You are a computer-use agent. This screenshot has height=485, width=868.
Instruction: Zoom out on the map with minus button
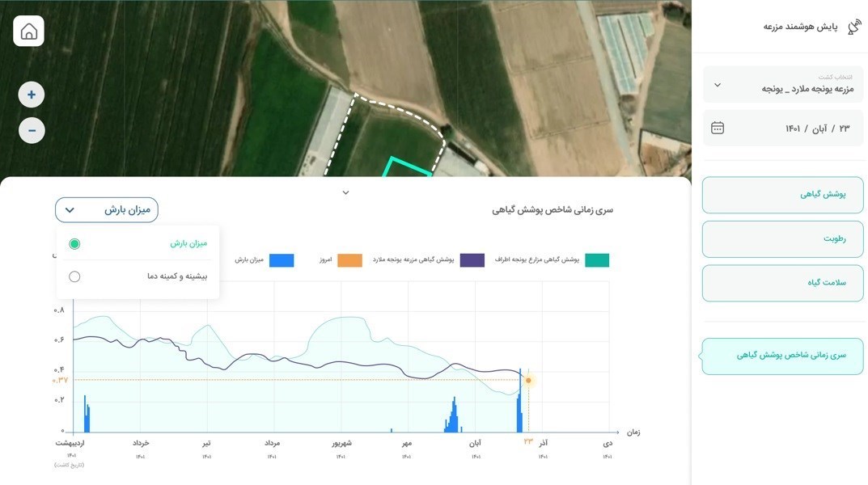[32, 130]
